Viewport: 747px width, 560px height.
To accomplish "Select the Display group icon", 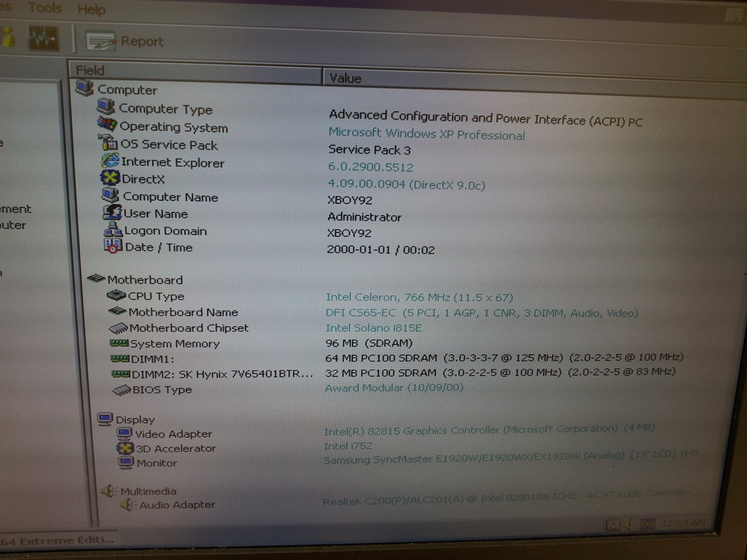I will (105, 419).
